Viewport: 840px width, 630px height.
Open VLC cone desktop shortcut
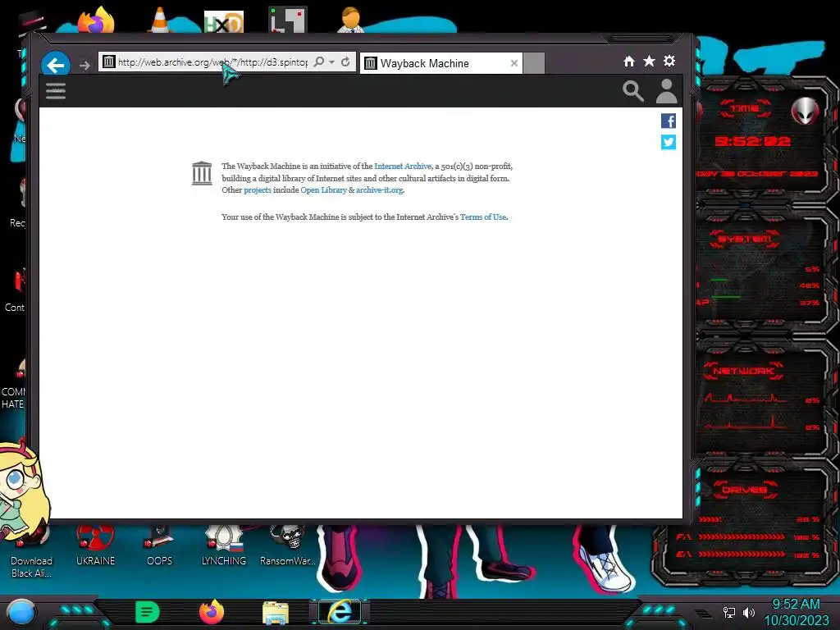160,21
